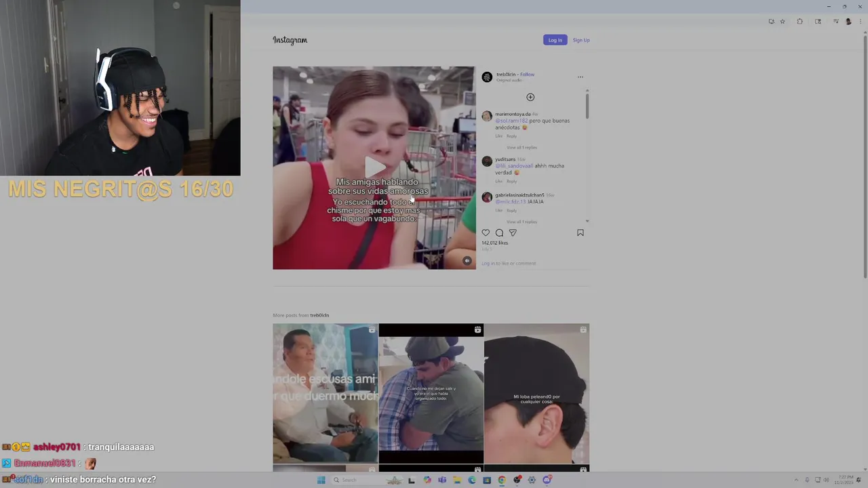Click the Chrome side search icon
The image size is (868, 488).
tap(818, 22)
